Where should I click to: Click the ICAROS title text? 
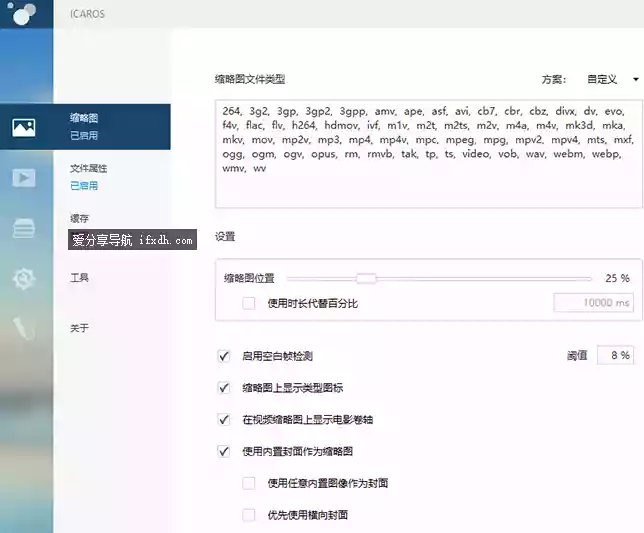87,14
